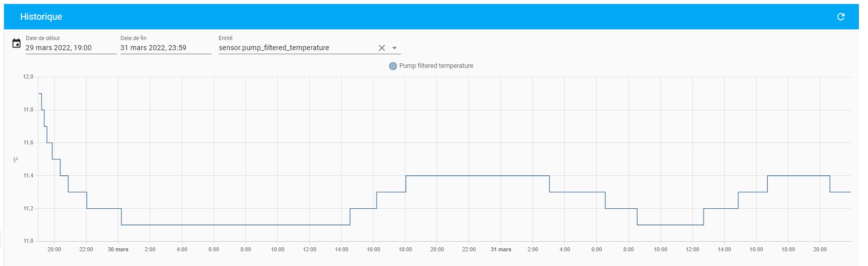Click the Pump filtered temperature legend label

point(436,66)
